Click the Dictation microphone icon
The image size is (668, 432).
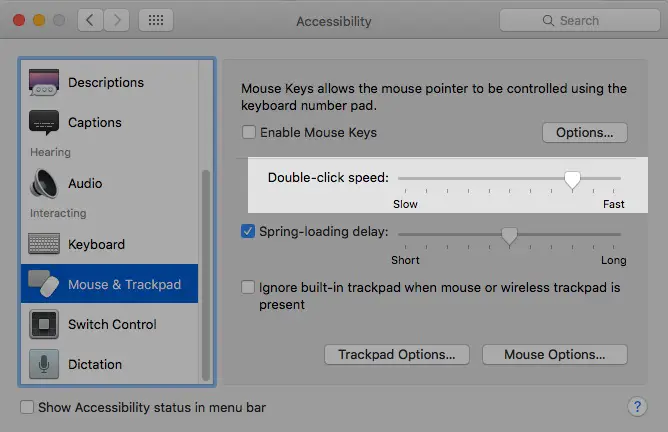(44, 364)
